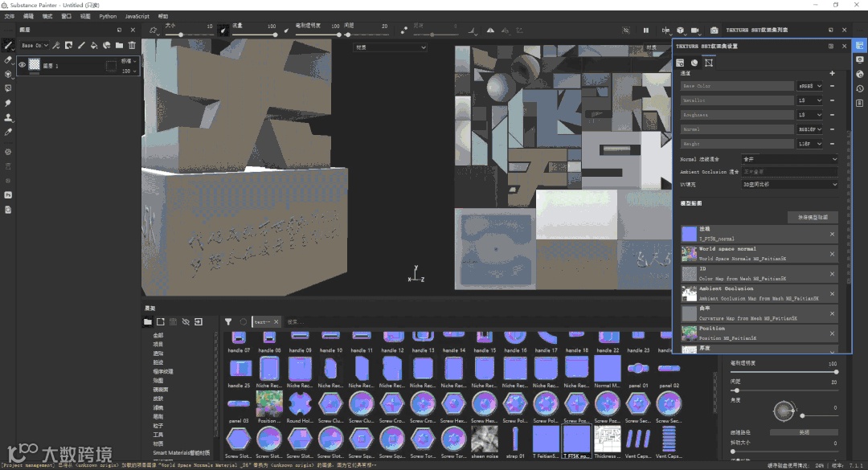This screenshot has height=470, width=868.
Task: Close the shelf filter tag tab
Action: tap(276, 321)
